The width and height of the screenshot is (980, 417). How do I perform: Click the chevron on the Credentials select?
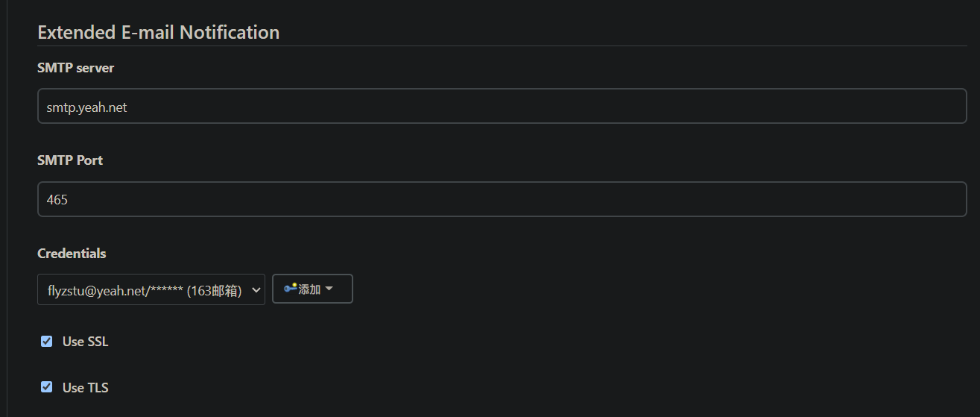pyautogui.click(x=256, y=289)
